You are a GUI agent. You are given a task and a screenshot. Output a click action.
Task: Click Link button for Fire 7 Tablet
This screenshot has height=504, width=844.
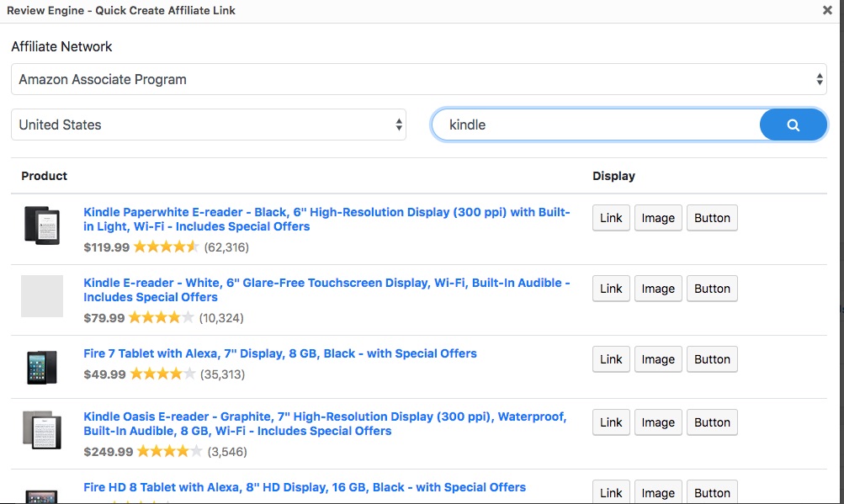(x=611, y=359)
